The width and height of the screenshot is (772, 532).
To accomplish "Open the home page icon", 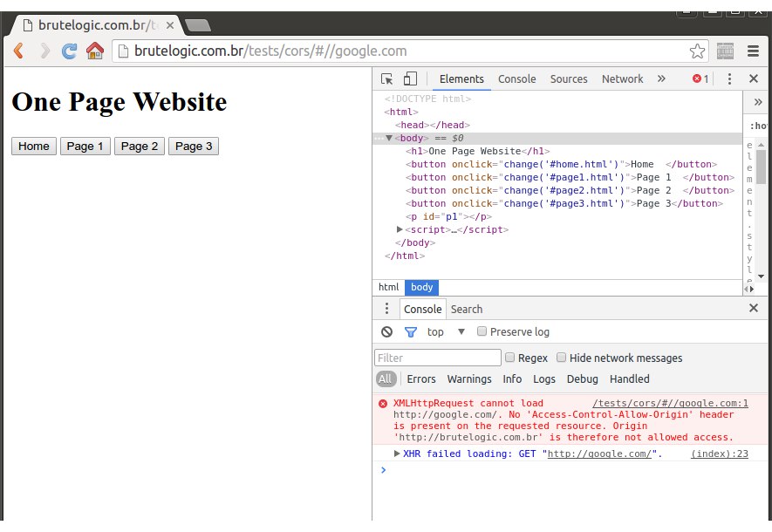I will tap(95, 51).
